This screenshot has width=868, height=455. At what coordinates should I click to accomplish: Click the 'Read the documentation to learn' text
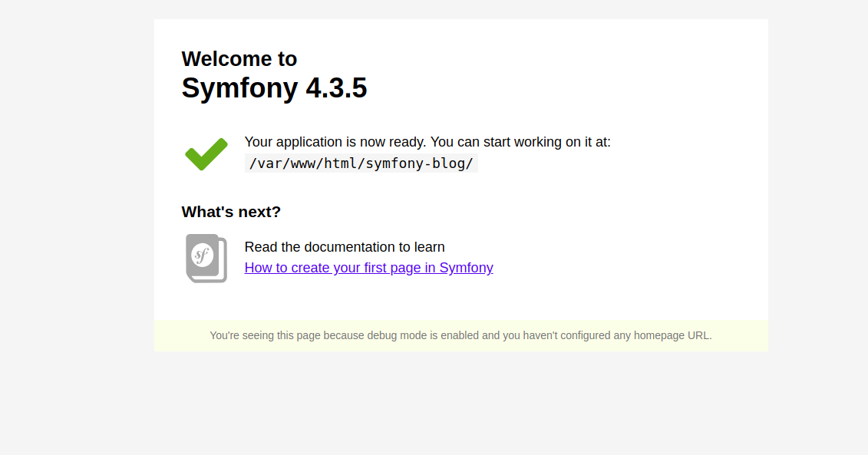(345, 247)
